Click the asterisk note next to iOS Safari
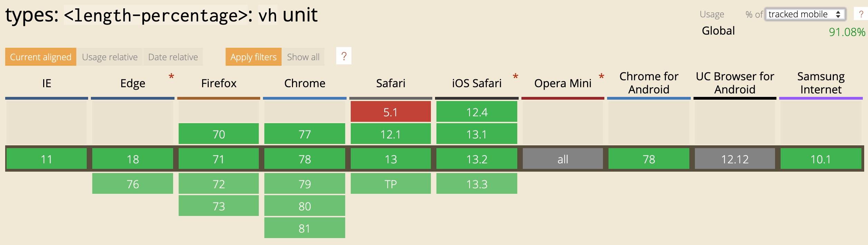This screenshot has width=868, height=245. (x=515, y=76)
